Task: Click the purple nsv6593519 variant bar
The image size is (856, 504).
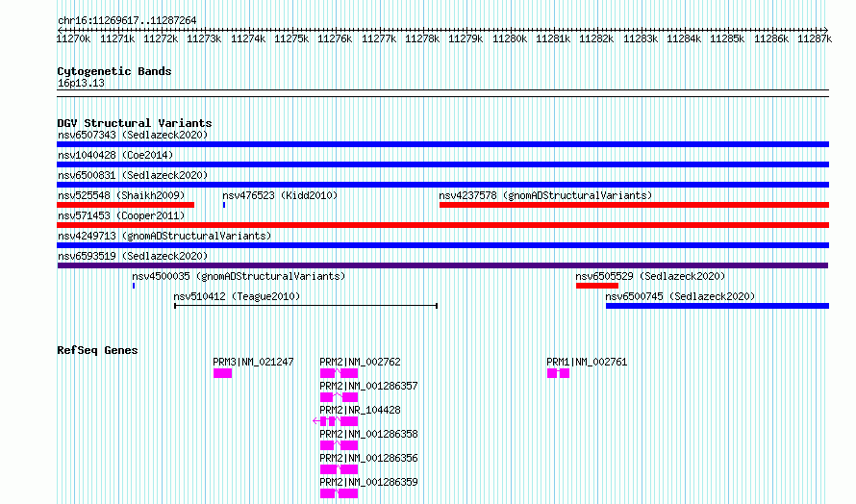Action: [x=442, y=265]
